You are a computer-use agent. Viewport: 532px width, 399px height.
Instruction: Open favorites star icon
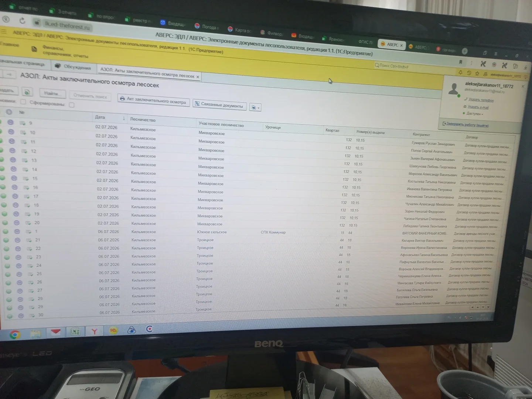pos(477,74)
